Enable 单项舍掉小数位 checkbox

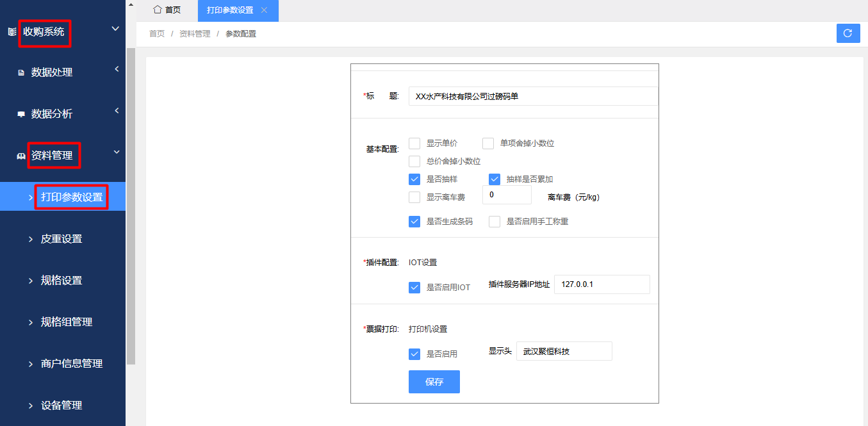488,143
